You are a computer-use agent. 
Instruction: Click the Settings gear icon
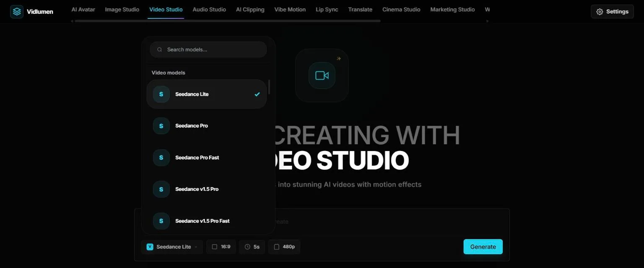[x=600, y=12]
